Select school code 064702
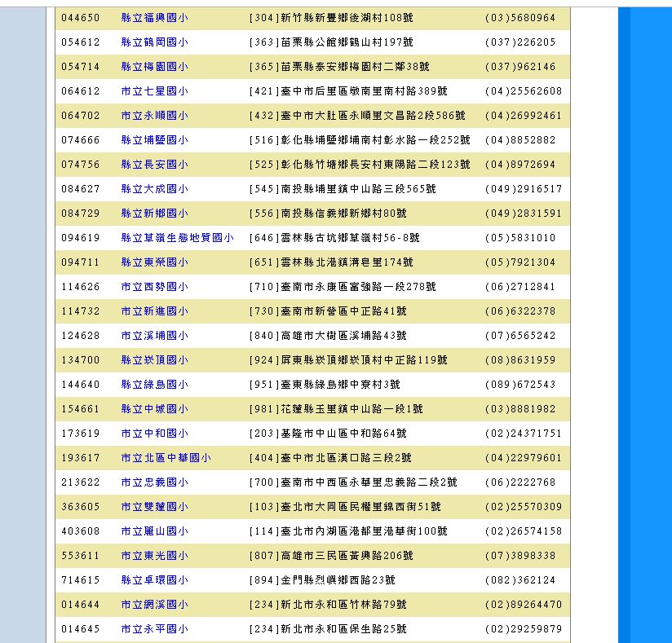672x643 pixels. click(x=81, y=116)
